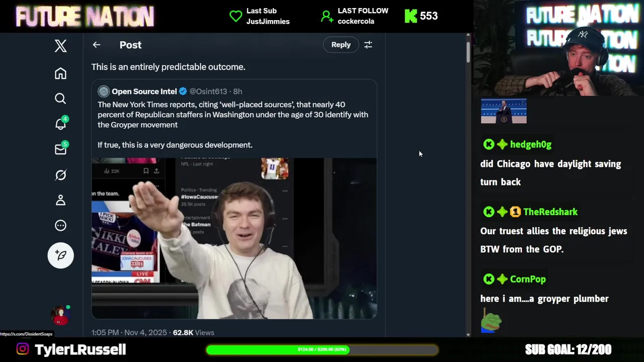Click the Pepe emote in chat
644x362 pixels.
click(491, 321)
